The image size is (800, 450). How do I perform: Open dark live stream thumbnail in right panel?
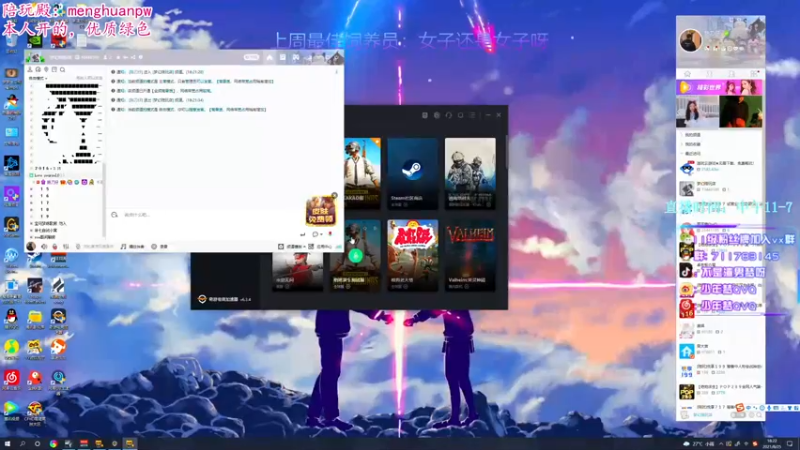[x=741, y=111]
